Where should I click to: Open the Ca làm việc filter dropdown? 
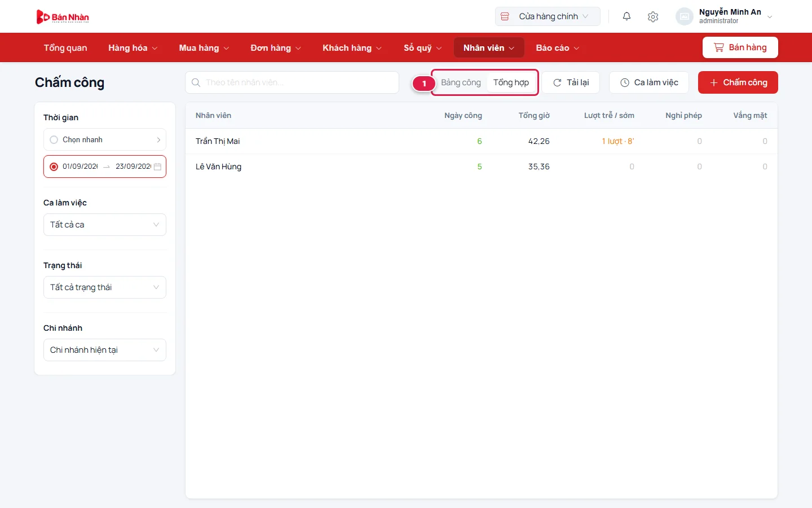coord(105,225)
